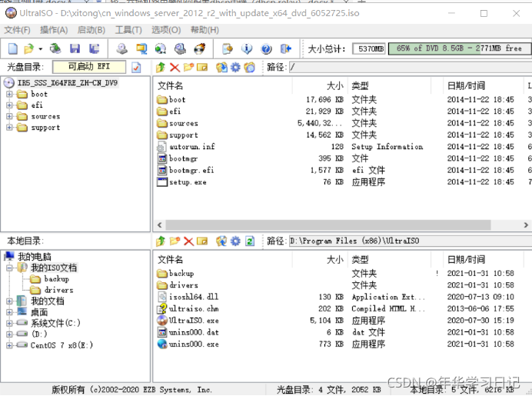532x396 pixels.
Task: Open the reopen dropdown arrow beside Open icon
Action: [41, 49]
